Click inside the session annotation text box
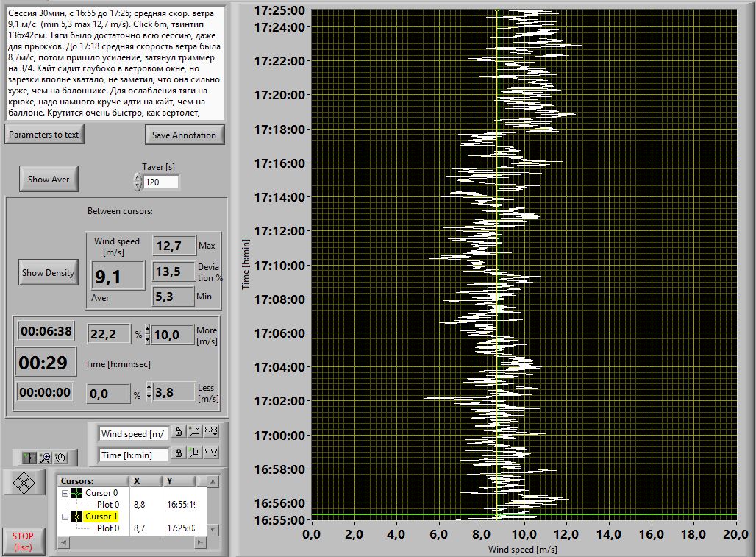This screenshot has height=557, width=756. 115,63
